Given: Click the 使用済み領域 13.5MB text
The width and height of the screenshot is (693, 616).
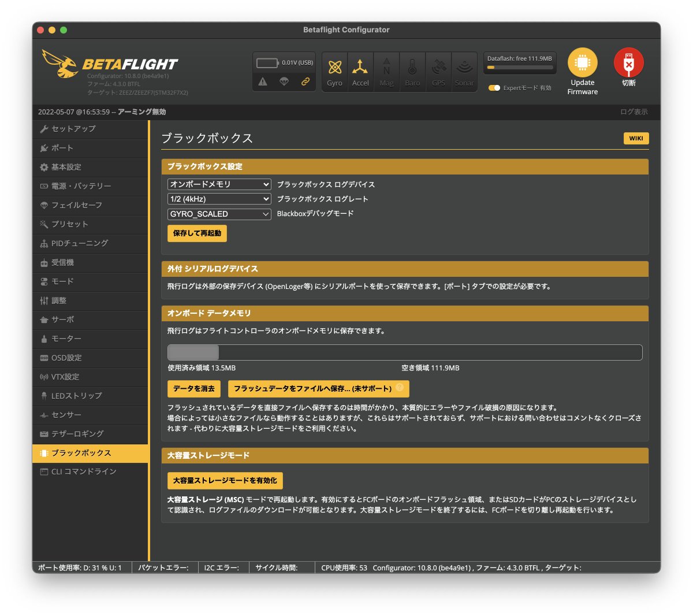Looking at the screenshot, I should (202, 368).
